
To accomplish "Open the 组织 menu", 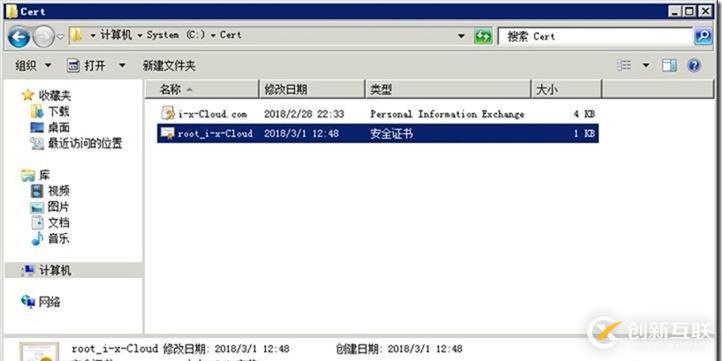I will click(33, 66).
